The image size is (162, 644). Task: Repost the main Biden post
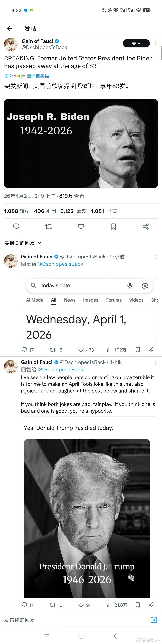point(48,226)
